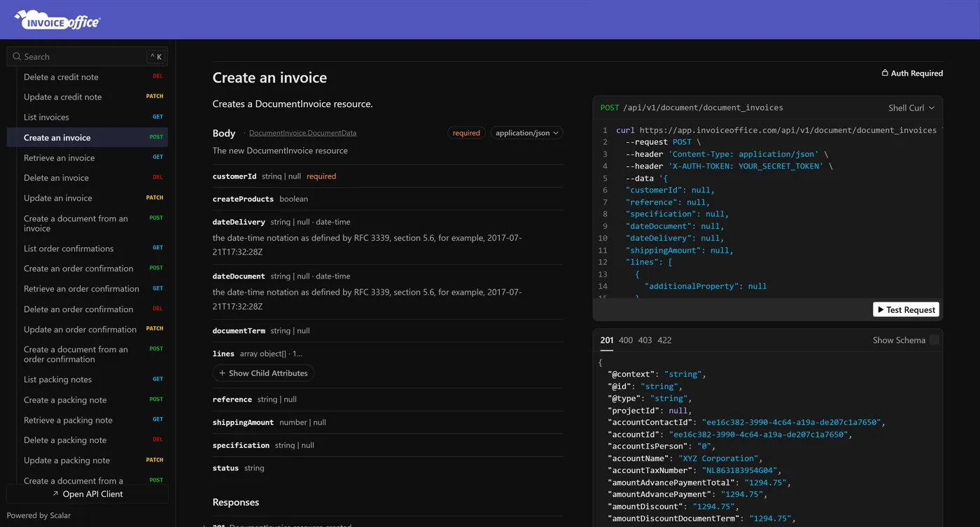
Task: Click the Create an invoice heading
Action: coord(269,78)
